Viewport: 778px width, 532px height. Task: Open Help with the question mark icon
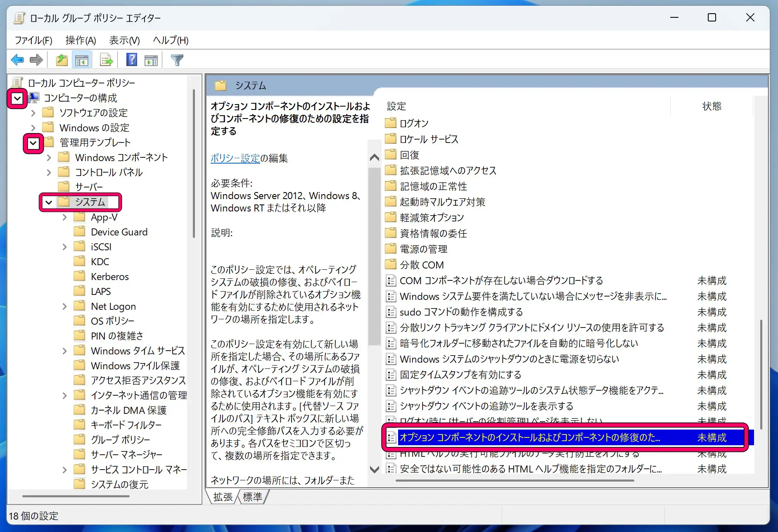pos(132,60)
